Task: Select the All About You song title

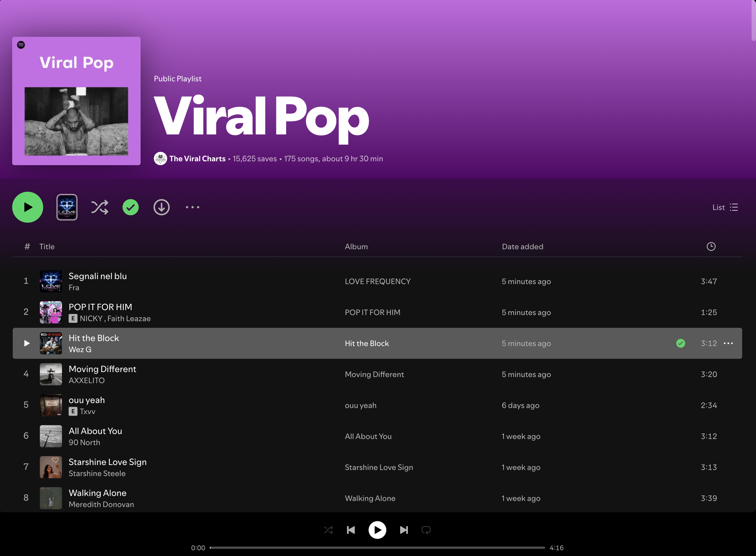Action: pos(95,431)
